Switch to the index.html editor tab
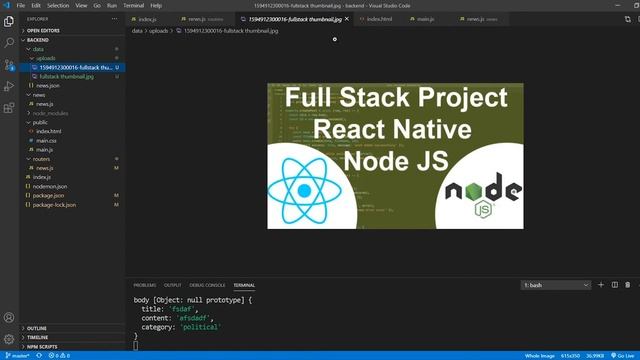Viewport: 640px width, 360px height. (x=379, y=19)
